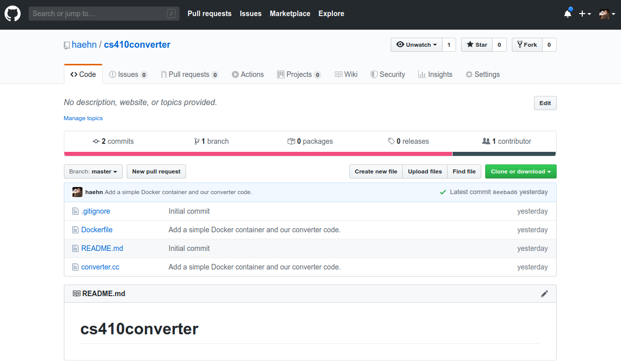
Task: Open the Clone or download dropdown
Action: click(x=520, y=171)
